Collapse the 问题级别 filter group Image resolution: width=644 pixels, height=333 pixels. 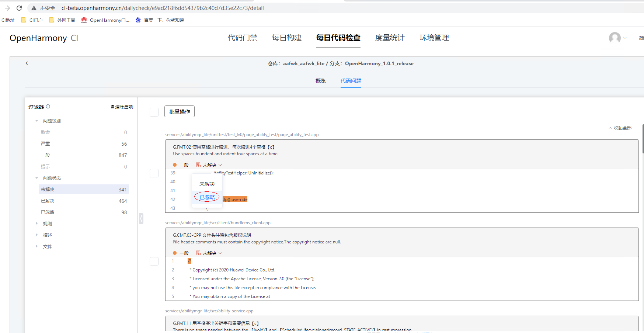tap(36, 121)
